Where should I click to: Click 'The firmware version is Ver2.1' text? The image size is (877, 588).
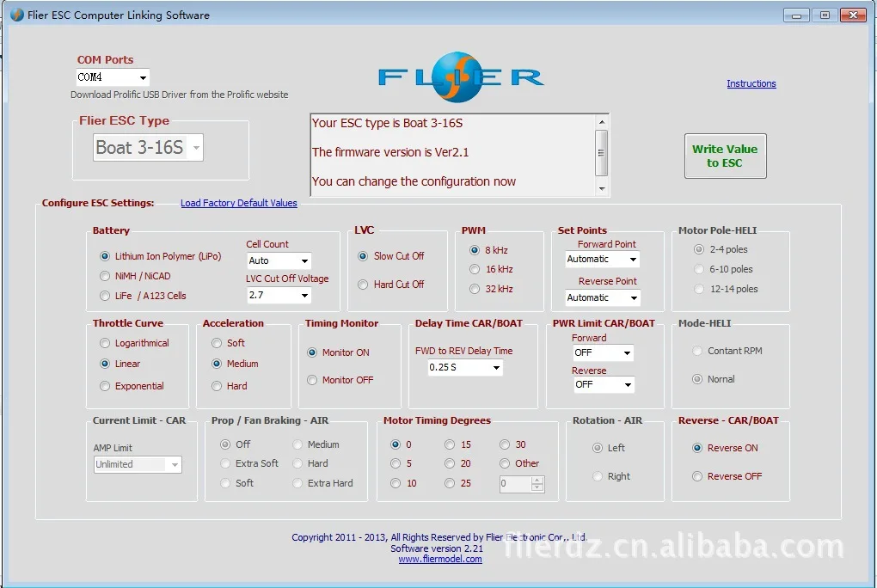(390, 152)
